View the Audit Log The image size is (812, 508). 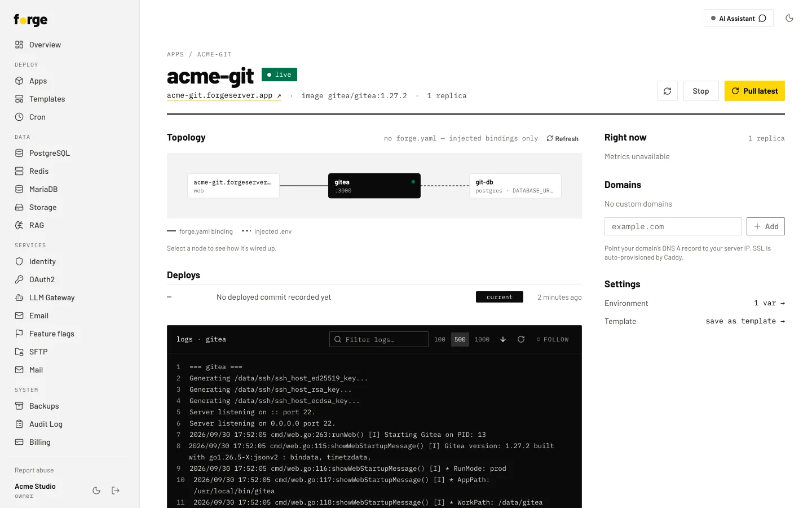pos(70,424)
